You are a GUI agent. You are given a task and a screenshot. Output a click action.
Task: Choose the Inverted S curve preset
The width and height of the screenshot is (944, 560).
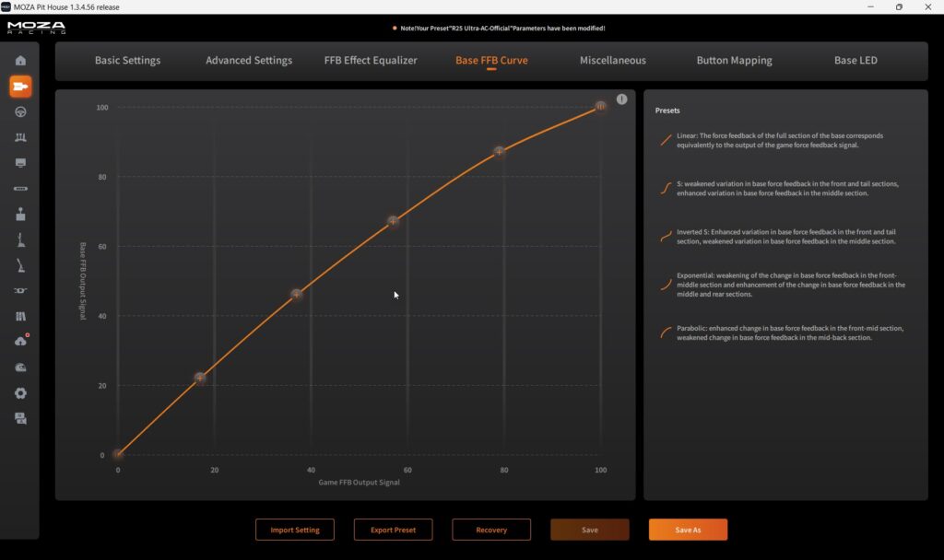tap(665, 237)
